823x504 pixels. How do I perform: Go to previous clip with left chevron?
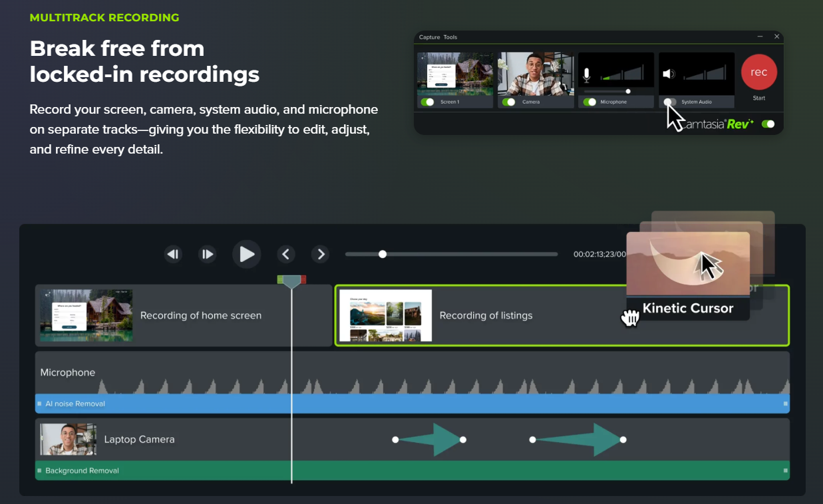pos(286,254)
